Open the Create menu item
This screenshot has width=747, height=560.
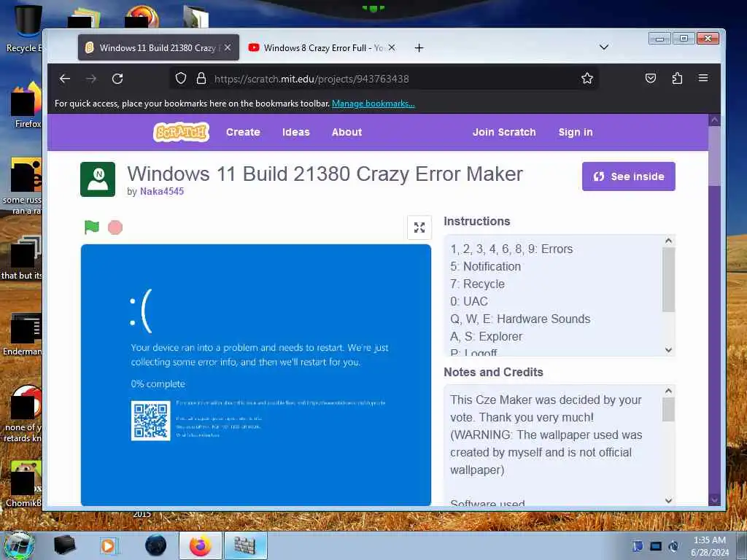pyautogui.click(x=243, y=133)
